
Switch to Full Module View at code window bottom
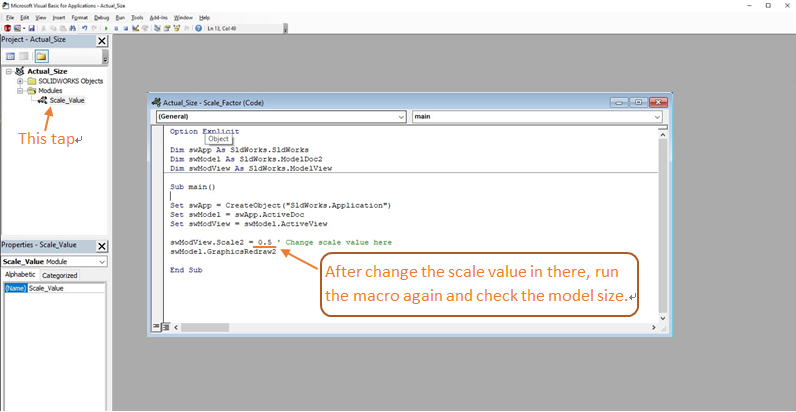[x=163, y=327]
